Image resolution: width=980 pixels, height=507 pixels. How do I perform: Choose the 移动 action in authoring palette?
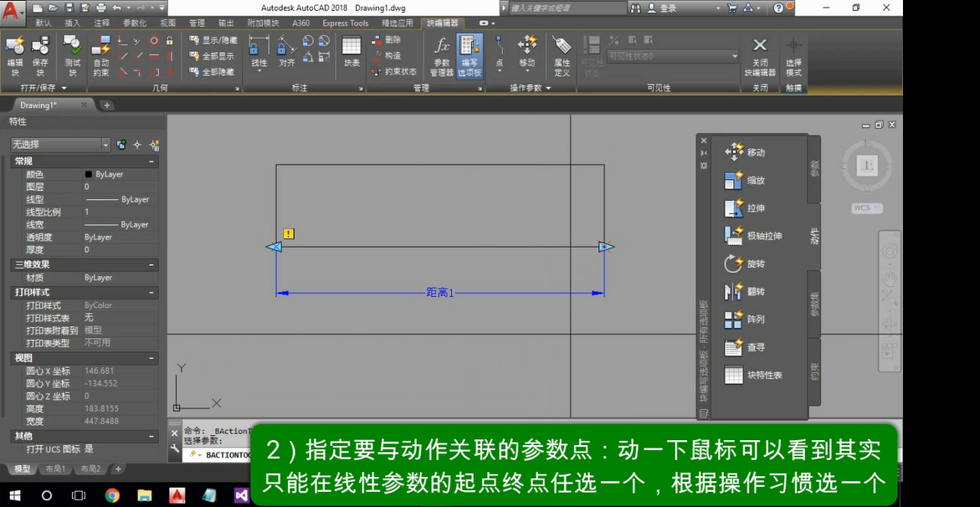(745, 152)
